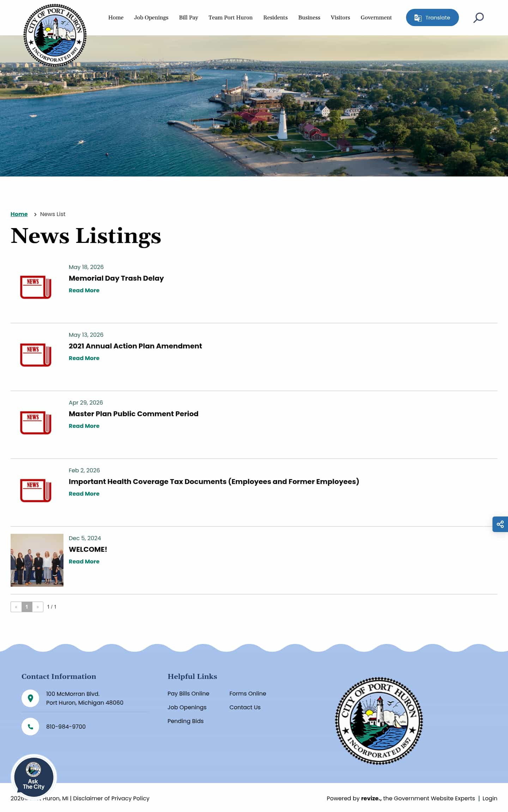
Task: Click the large footer city seal logo
Action: (379, 721)
